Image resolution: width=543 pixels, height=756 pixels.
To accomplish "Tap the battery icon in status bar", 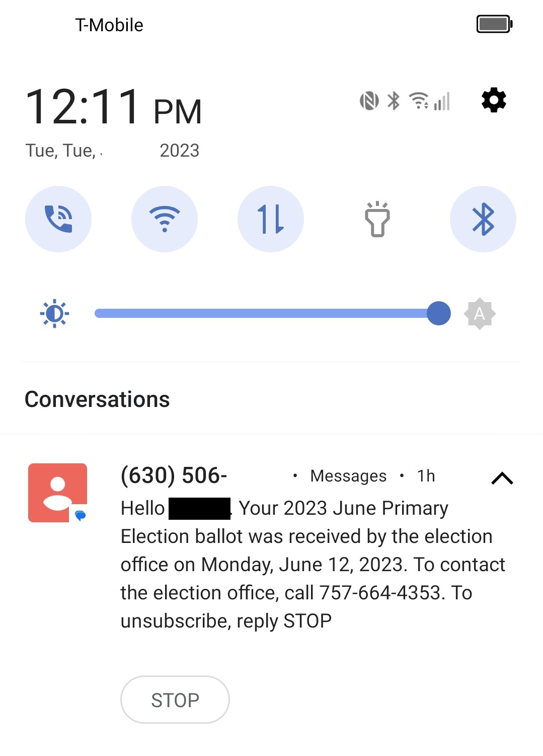I will (x=494, y=24).
